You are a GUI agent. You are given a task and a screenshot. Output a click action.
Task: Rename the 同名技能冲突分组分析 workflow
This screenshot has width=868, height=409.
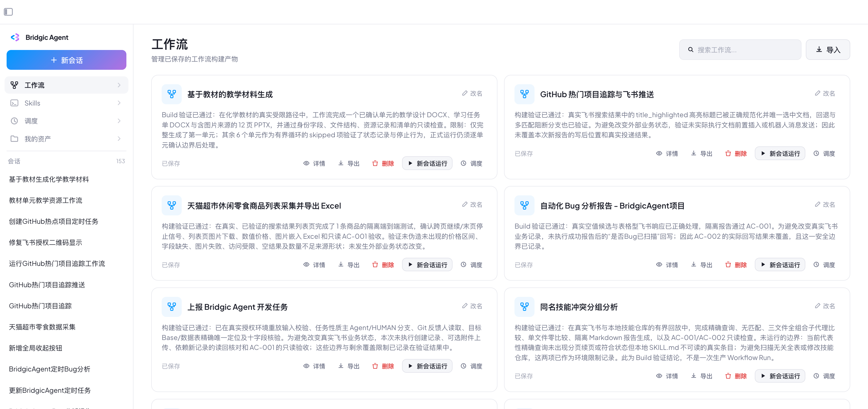point(825,306)
